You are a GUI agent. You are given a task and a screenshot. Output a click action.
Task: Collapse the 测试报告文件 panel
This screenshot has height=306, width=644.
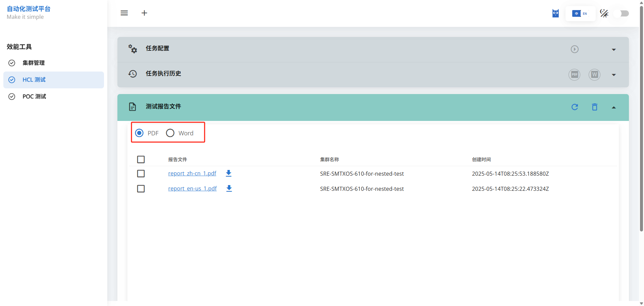tap(613, 107)
